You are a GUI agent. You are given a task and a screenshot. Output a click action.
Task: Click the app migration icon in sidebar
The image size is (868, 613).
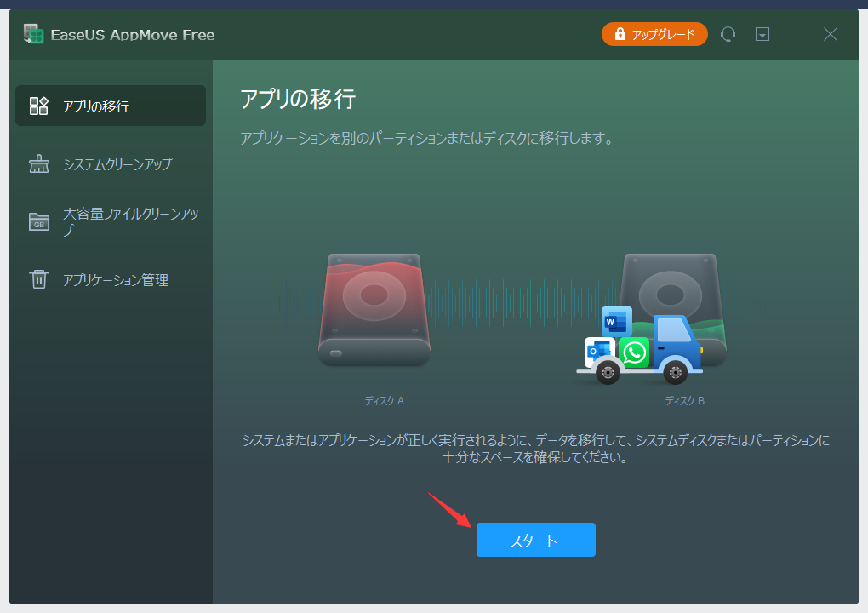39,106
